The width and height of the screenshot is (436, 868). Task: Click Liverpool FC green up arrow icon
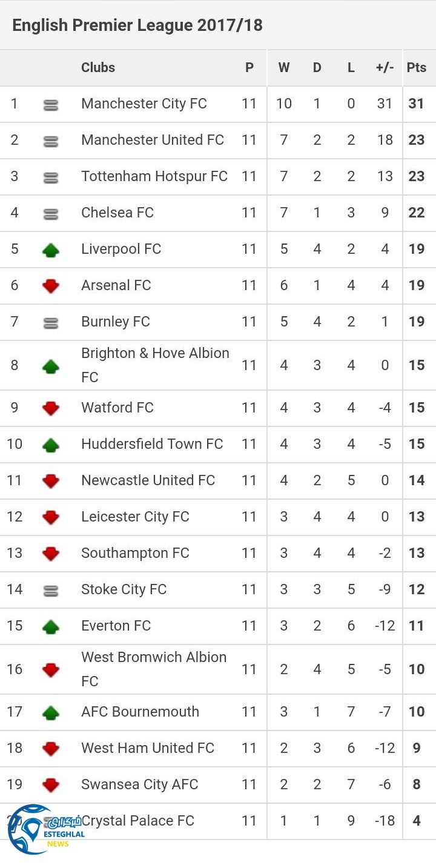51,250
